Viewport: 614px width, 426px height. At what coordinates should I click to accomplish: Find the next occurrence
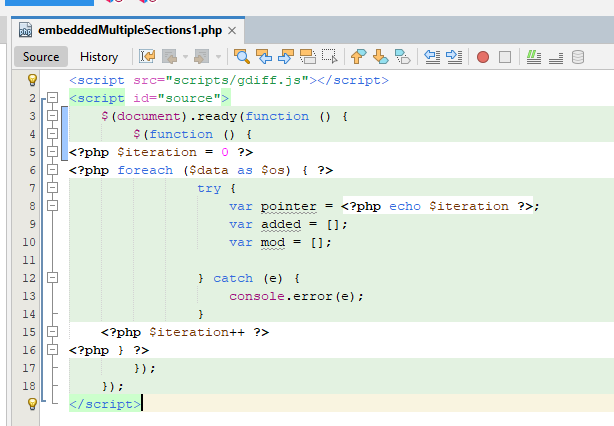tap(286, 57)
